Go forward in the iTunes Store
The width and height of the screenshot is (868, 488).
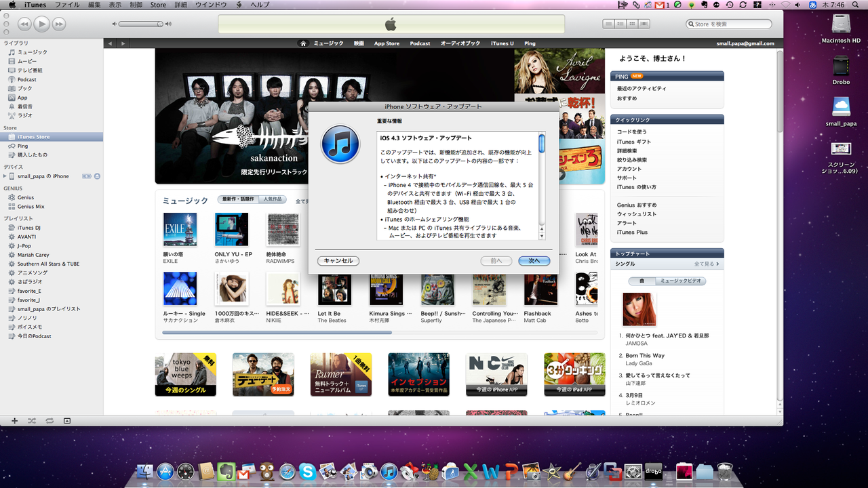(x=123, y=43)
